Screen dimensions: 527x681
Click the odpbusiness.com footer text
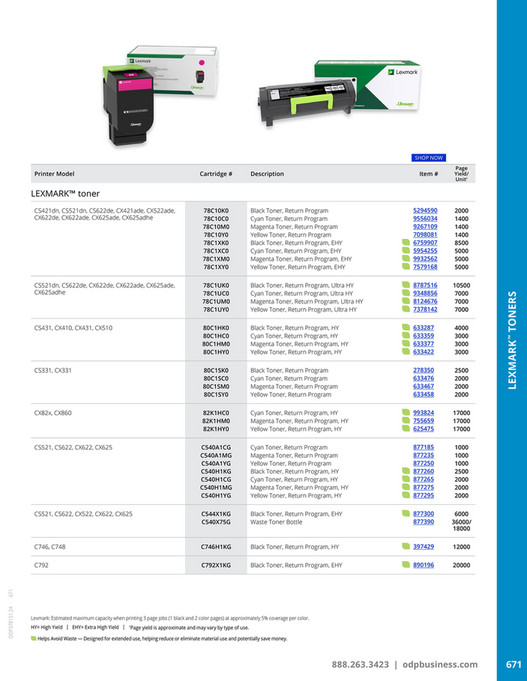(440, 664)
